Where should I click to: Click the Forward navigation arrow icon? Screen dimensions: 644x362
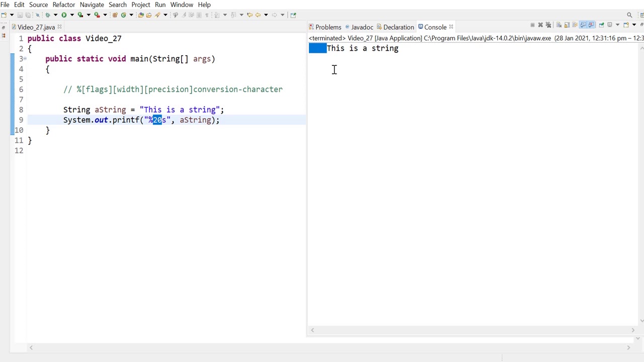pos(274,15)
